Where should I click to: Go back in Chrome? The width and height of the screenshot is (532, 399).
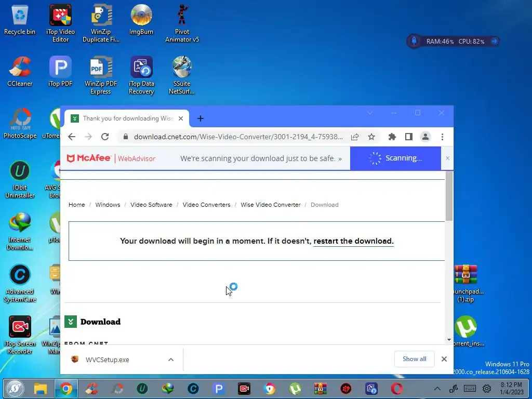point(72,137)
